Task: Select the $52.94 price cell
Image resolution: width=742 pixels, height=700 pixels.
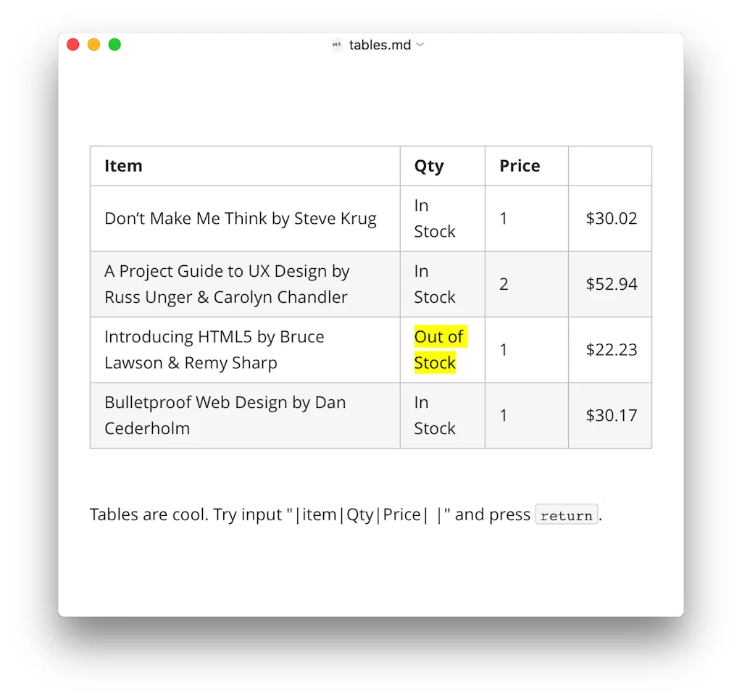Action: pyautogui.click(x=611, y=284)
